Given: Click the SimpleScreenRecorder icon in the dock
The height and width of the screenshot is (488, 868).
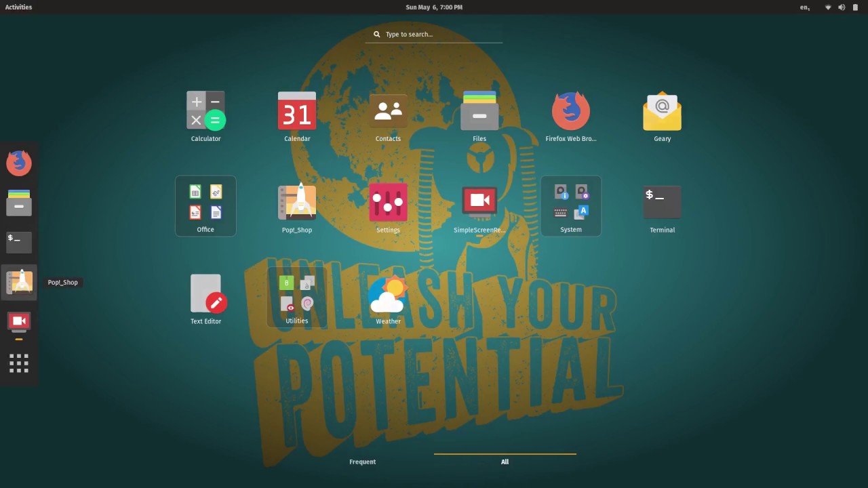Looking at the screenshot, I should (19, 321).
